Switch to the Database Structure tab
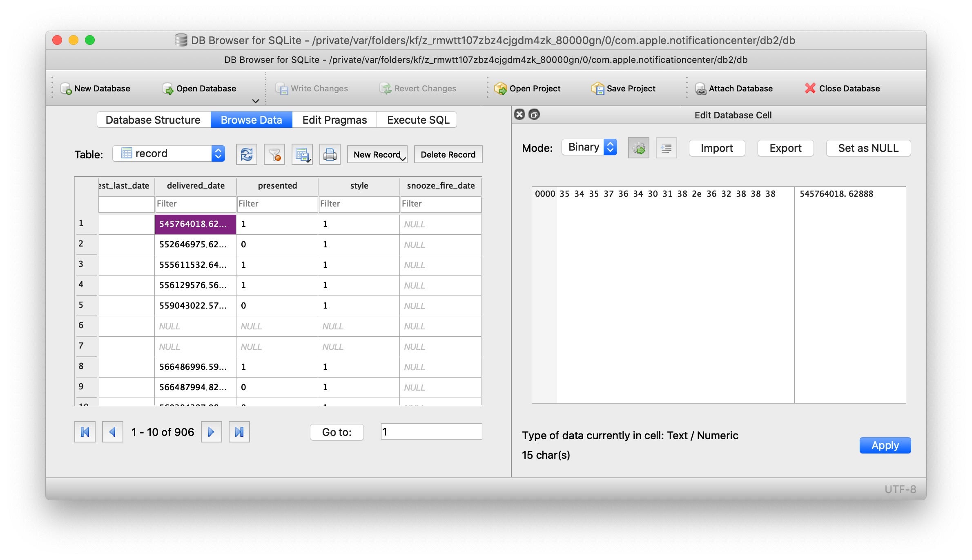 153,120
